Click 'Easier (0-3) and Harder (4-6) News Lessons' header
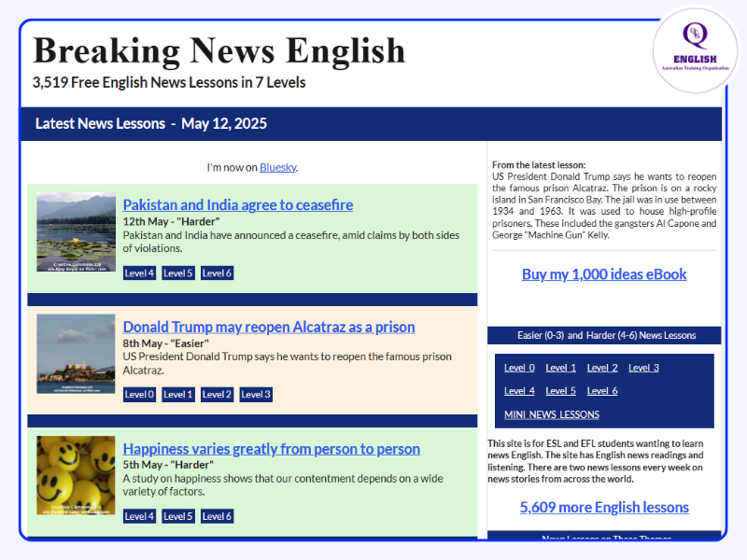747x560 pixels. coord(604,335)
